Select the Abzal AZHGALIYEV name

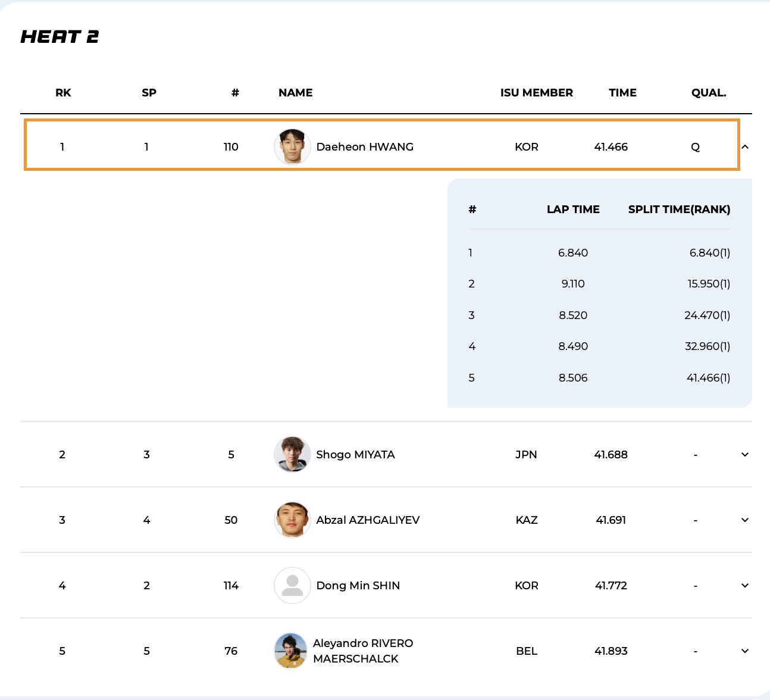[368, 520]
